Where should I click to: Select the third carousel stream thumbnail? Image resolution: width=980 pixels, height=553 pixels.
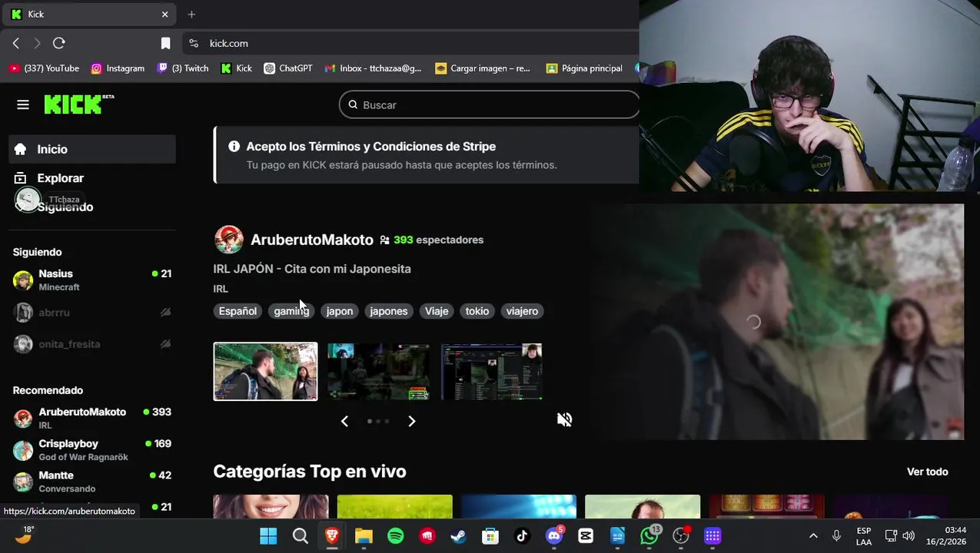[x=491, y=372]
